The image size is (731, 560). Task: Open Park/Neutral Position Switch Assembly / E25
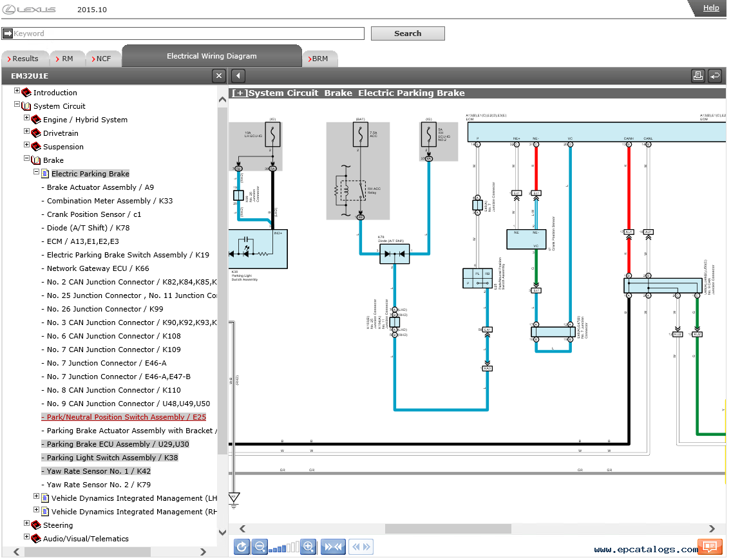pos(124,417)
